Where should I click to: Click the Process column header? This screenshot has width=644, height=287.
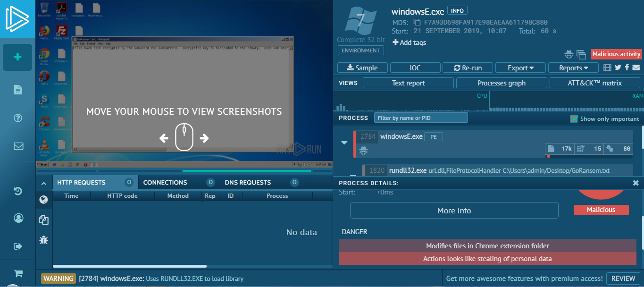click(x=277, y=196)
